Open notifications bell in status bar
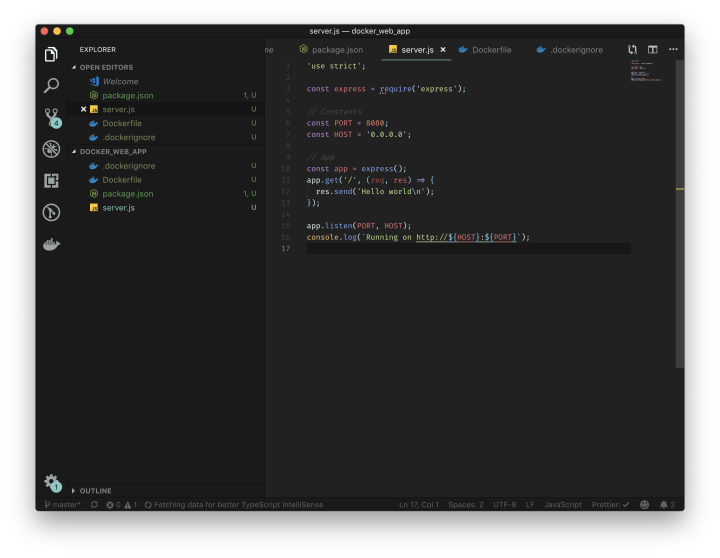720x558 pixels. pyautogui.click(x=663, y=505)
